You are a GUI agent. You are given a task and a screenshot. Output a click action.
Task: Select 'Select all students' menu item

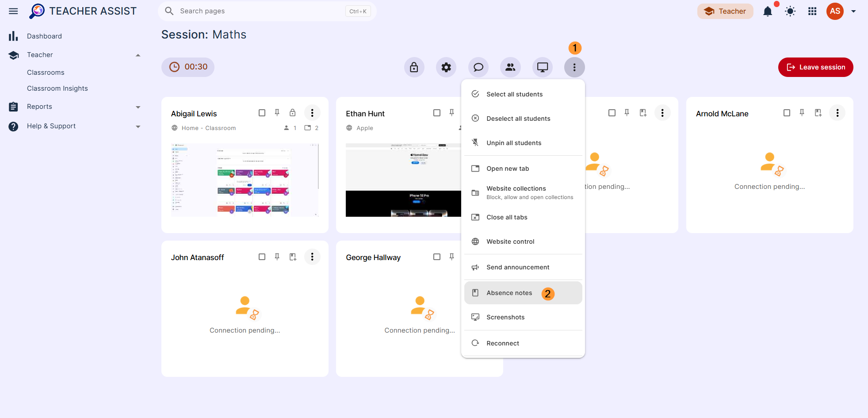pos(523,94)
